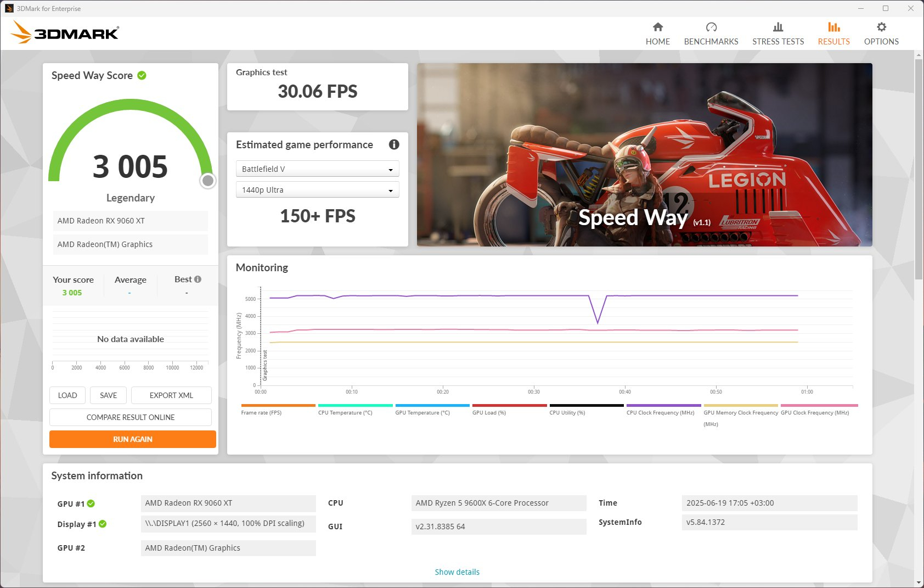Click the scrollbar down arrow
Image resolution: width=924 pixels, height=588 pixels.
pos(919,583)
